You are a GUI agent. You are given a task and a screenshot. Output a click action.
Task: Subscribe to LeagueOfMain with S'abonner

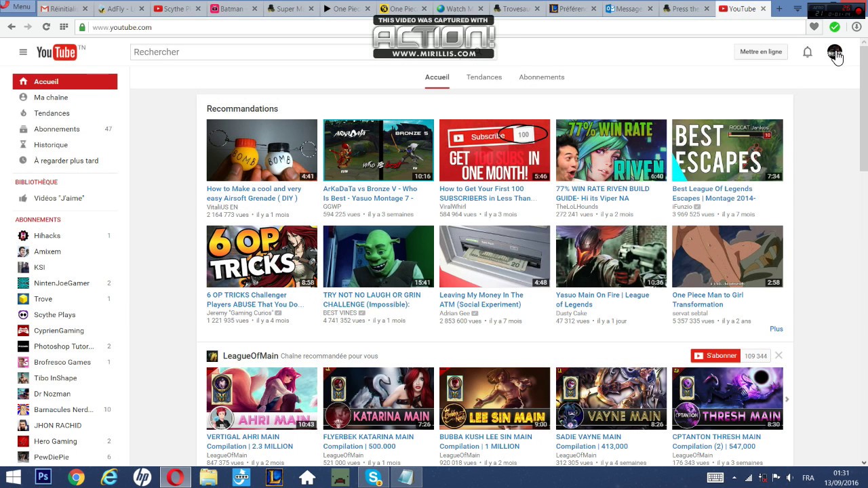(x=715, y=356)
